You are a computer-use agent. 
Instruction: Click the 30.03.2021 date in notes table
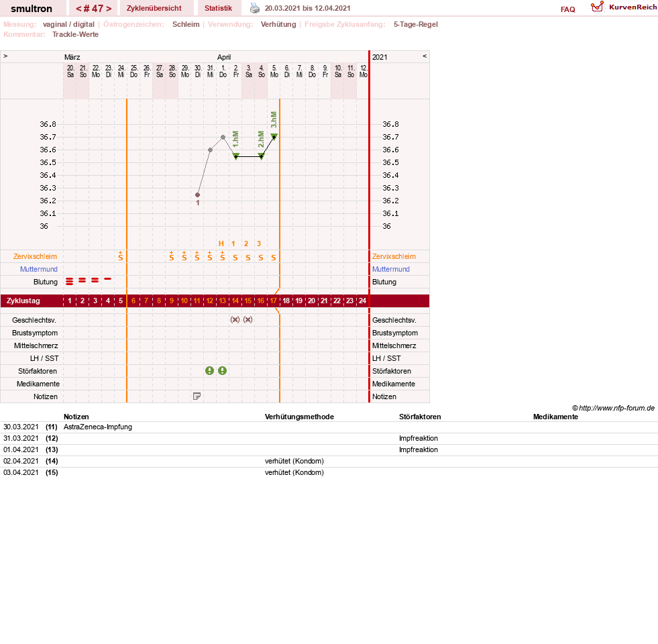pyautogui.click(x=21, y=427)
